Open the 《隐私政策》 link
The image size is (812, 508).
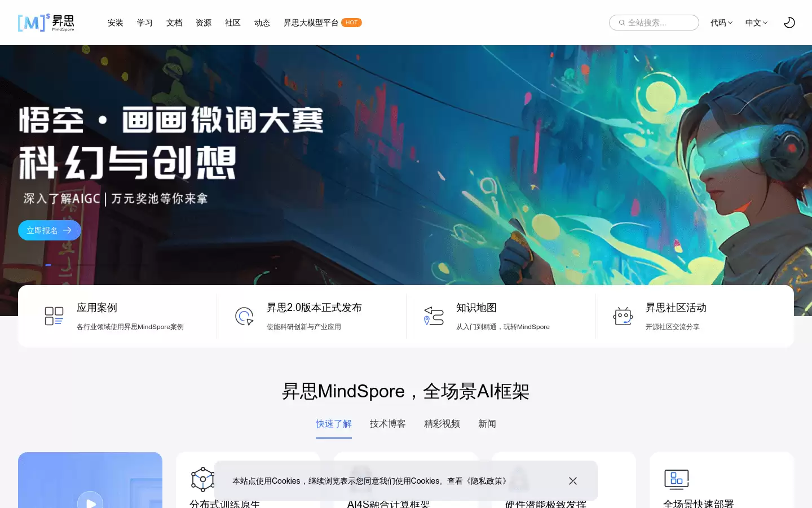[486, 481]
